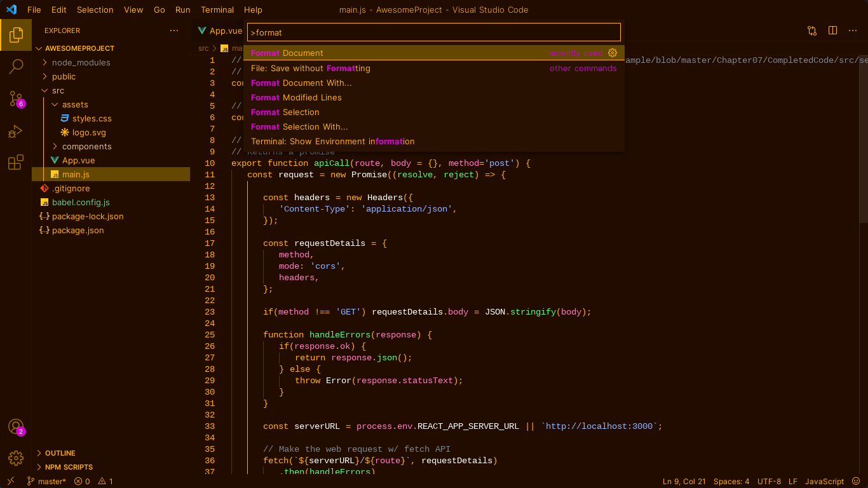The height and width of the screenshot is (488, 868).
Task: Click the master* branch indicator
Action: [x=46, y=481]
